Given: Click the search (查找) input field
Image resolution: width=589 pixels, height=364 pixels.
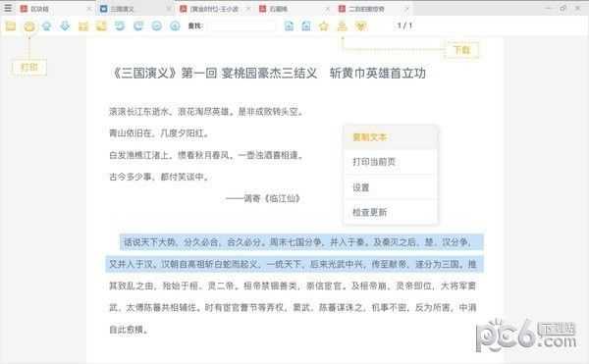Looking at the screenshot, I should coord(242,26).
